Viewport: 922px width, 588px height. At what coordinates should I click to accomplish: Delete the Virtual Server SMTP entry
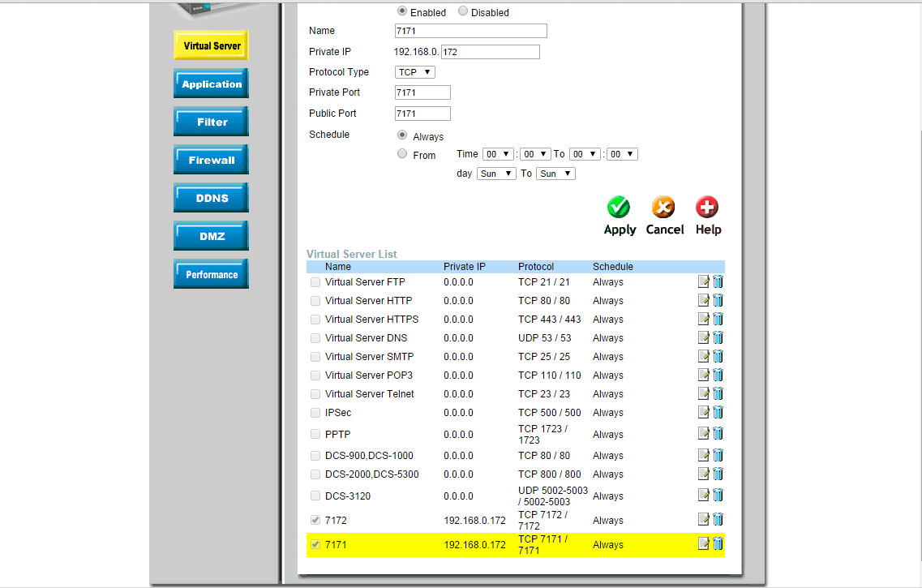(718, 356)
